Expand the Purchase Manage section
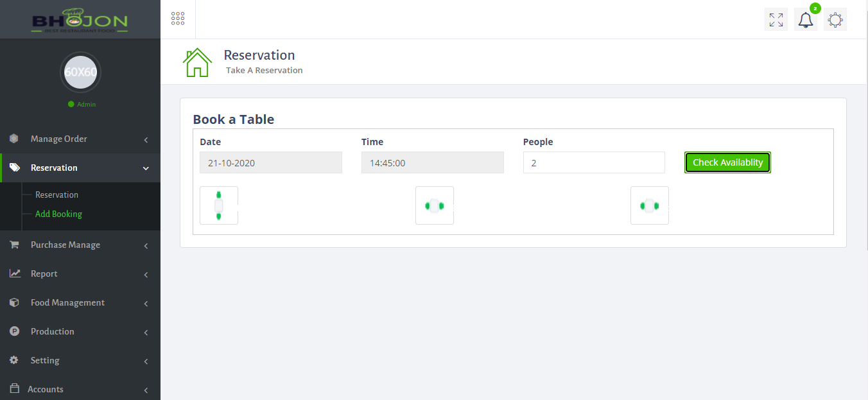 pos(80,245)
